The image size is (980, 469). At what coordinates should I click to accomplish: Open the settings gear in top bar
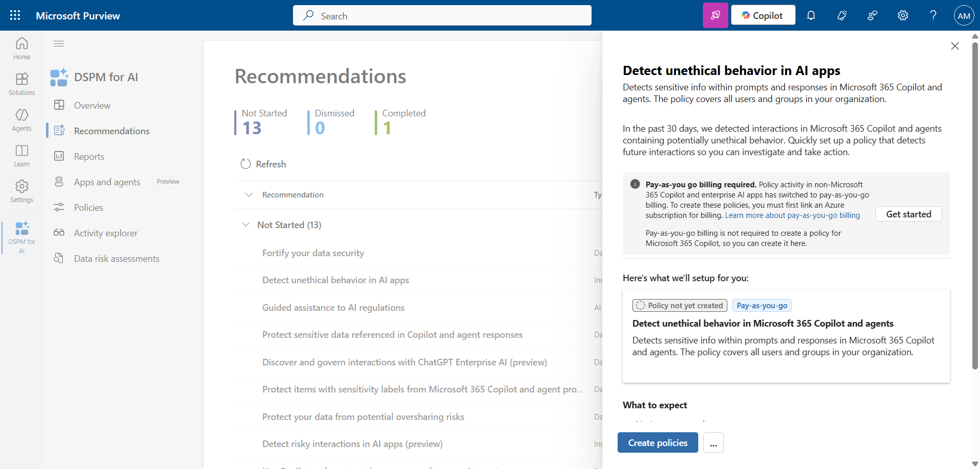coord(903,15)
